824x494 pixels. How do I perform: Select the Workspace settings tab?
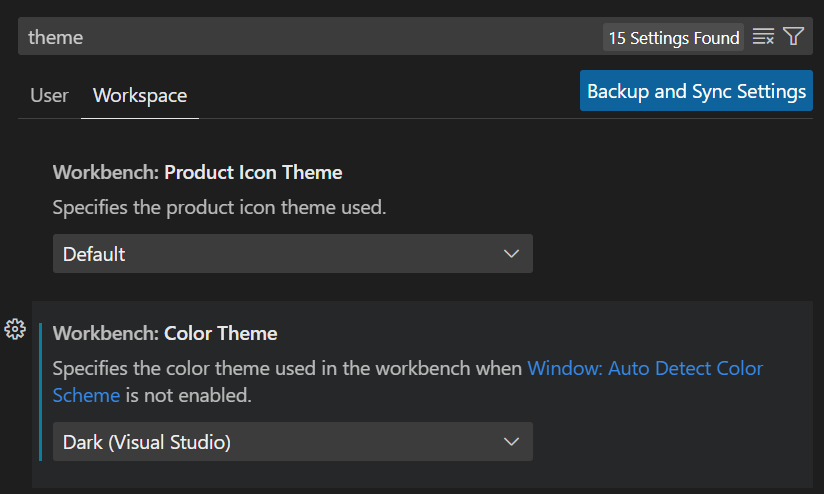pos(140,96)
